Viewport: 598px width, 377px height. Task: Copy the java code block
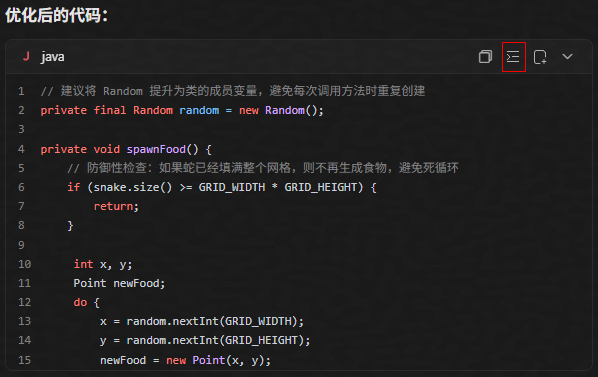[x=485, y=57]
